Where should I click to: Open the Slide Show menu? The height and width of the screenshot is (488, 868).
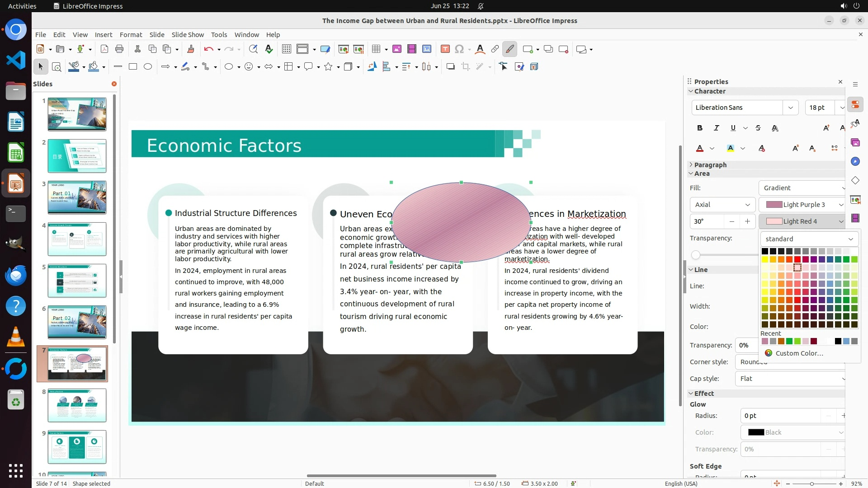point(188,35)
